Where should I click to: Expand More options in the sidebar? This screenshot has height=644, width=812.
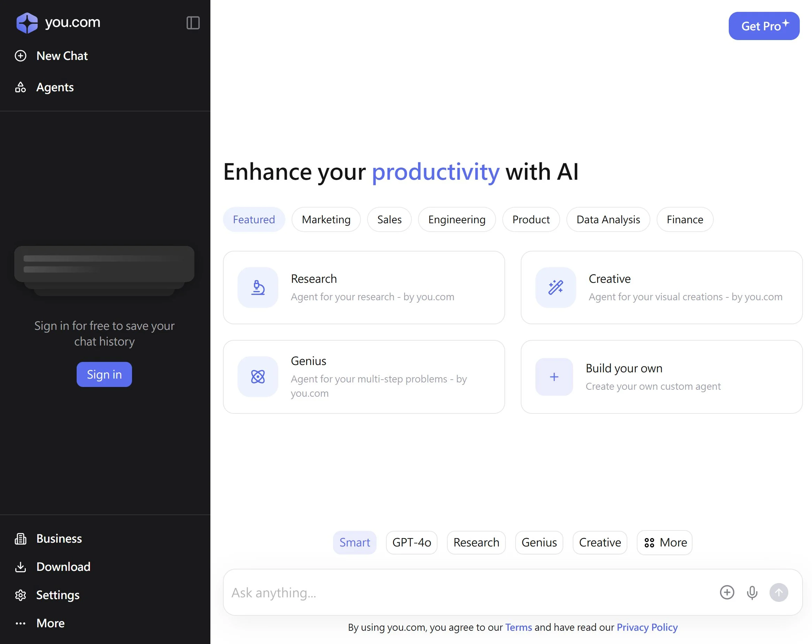coord(50,623)
